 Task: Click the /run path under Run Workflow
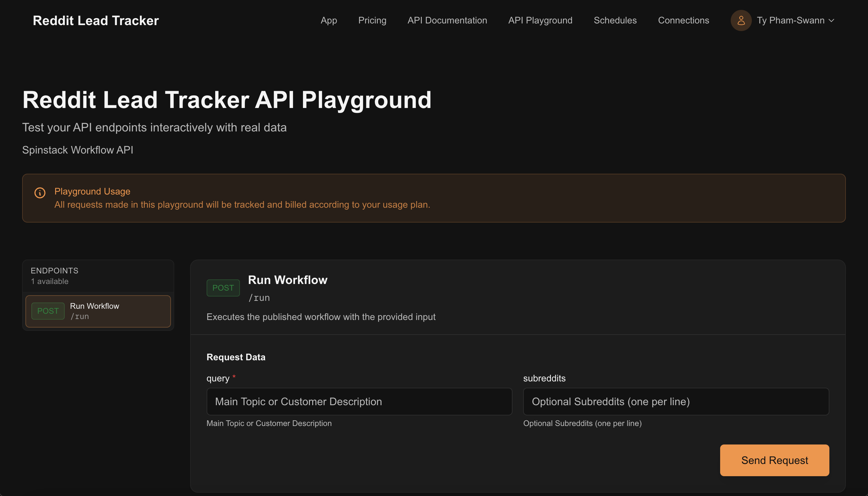259,298
